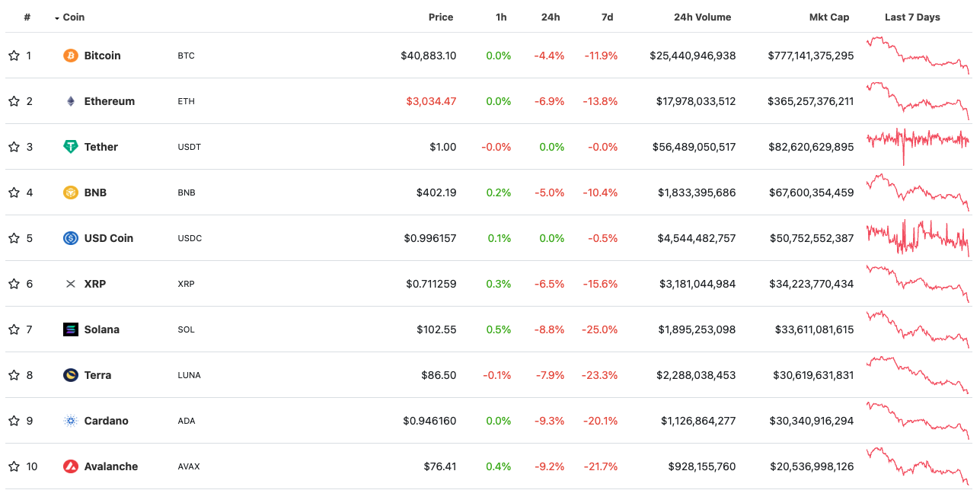980x490 pixels.
Task: Toggle the star next to Ethereum
Action: [14, 101]
